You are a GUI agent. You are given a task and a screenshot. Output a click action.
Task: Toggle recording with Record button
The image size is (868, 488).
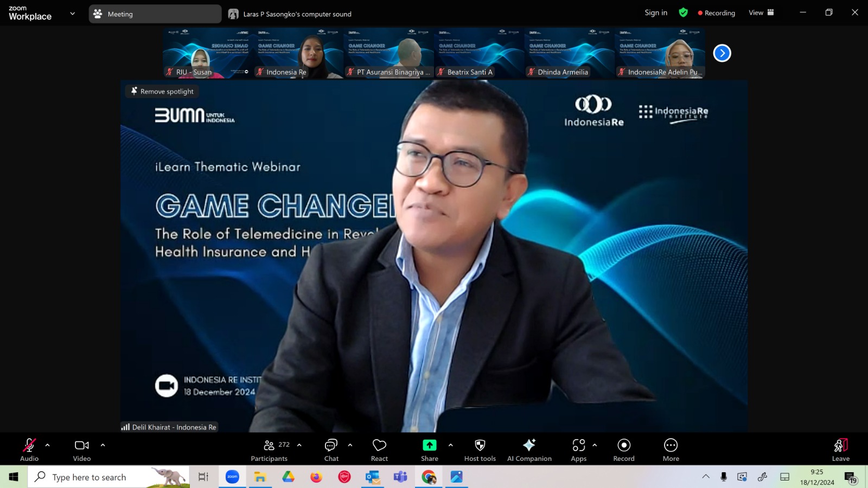(x=624, y=450)
